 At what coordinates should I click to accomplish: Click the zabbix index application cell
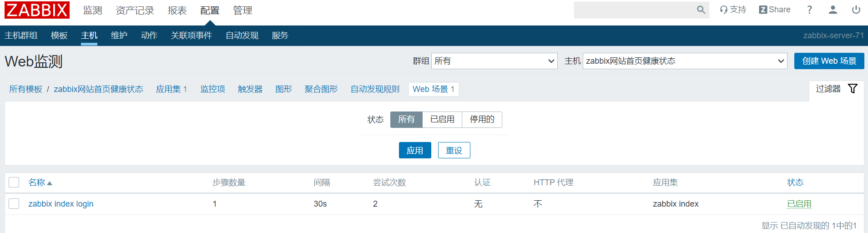point(676,204)
